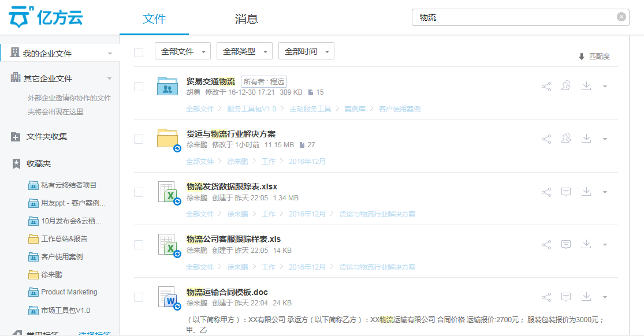Open more options for 物流公司客服跟踪样表.xls
The width and height of the screenshot is (644, 336).
tap(605, 244)
